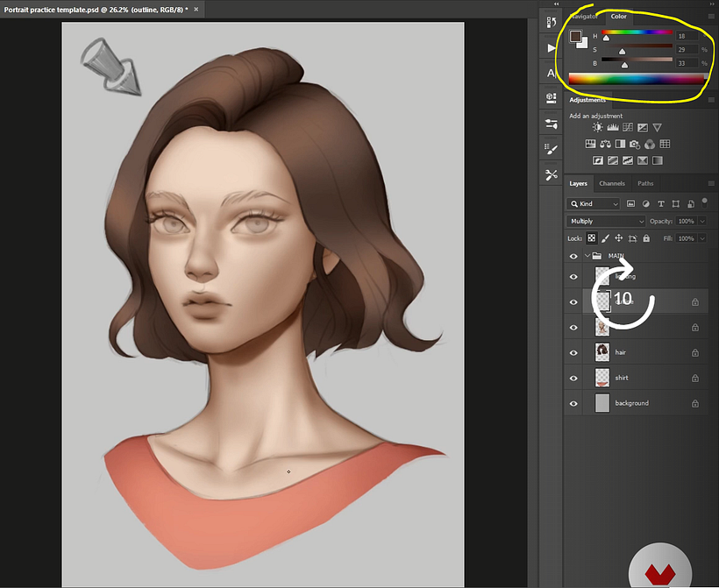Open the Properties sliders panel icon
Screen dimensions: 719x588
[x=552, y=124]
